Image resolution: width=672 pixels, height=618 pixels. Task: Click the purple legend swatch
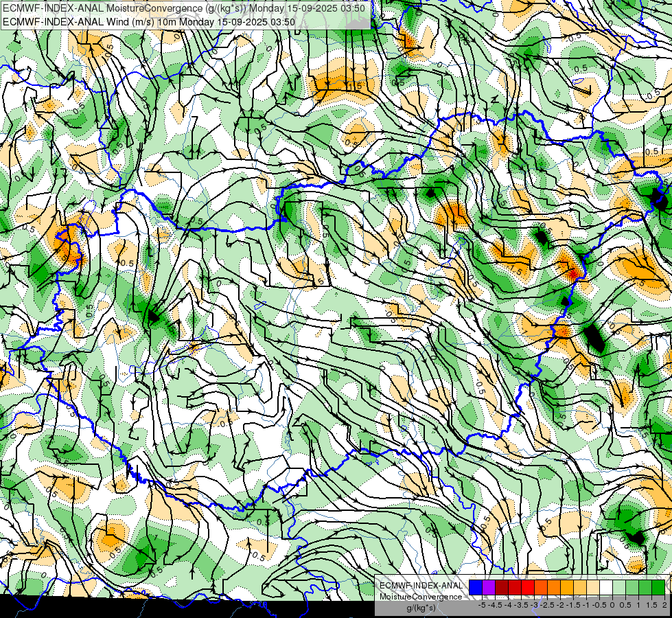point(489,587)
